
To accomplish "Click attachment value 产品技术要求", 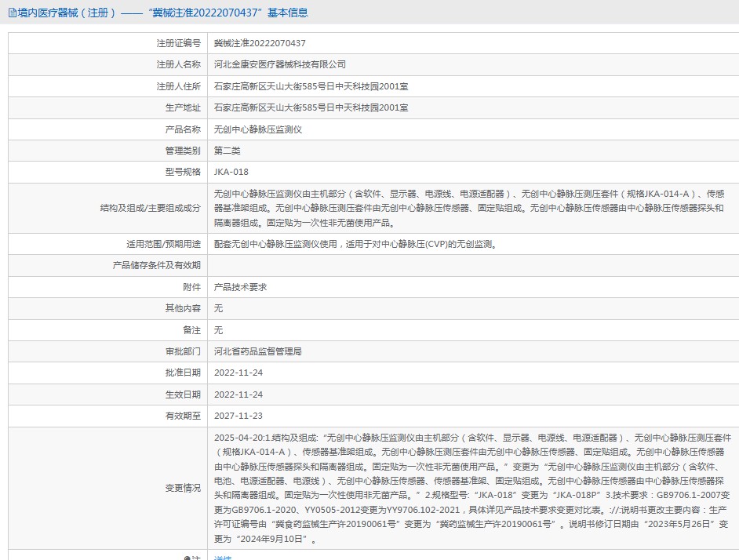I will [240, 287].
